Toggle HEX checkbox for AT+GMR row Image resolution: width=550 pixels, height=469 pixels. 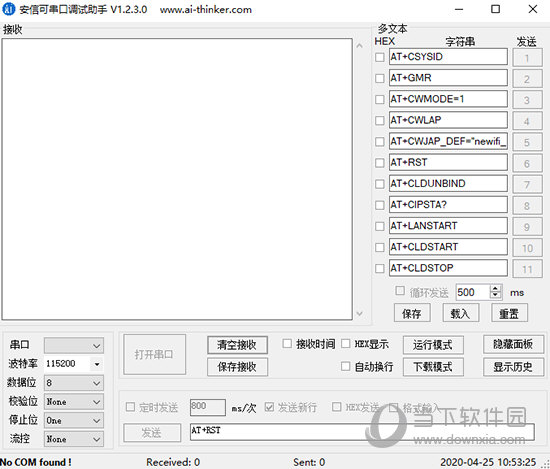coord(380,78)
